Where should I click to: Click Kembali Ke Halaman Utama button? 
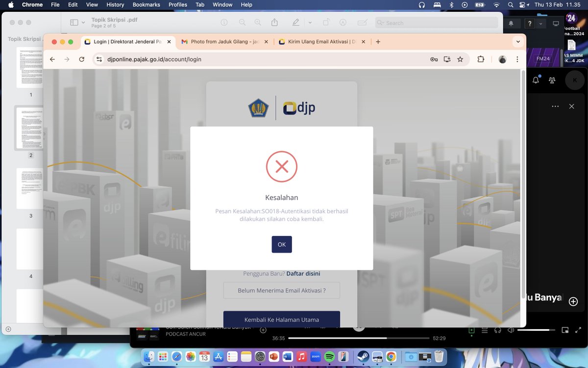coord(282,319)
